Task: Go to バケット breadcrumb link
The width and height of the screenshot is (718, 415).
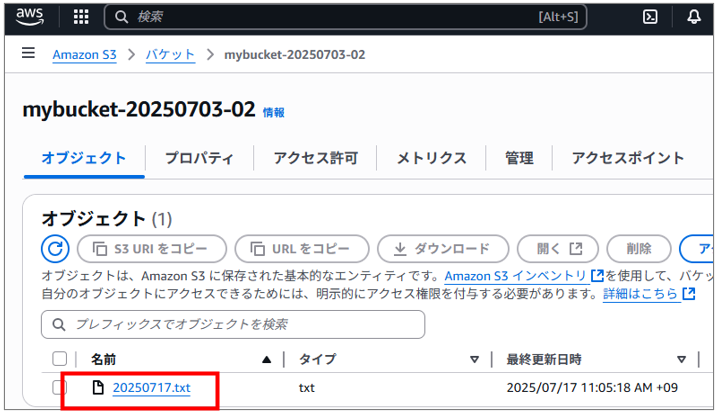Action: [x=170, y=55]
